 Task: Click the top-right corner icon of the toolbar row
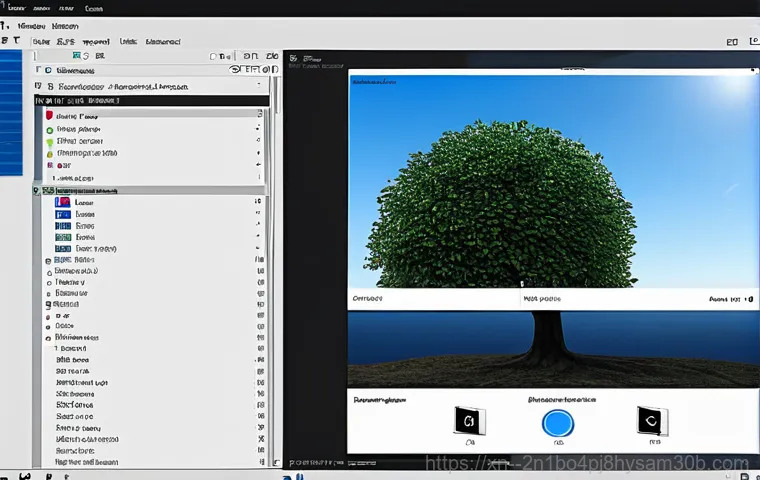click(x=755, y=41)
